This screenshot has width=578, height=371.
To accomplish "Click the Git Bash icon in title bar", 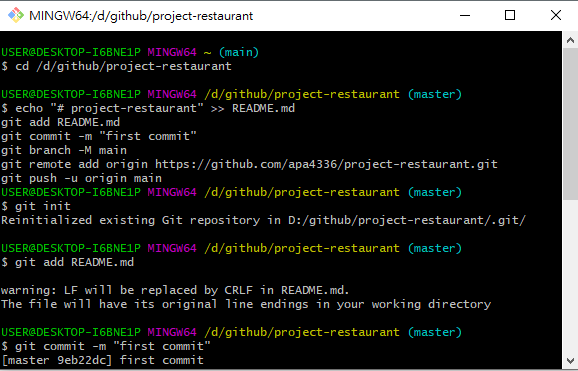I will click(16, 15).
